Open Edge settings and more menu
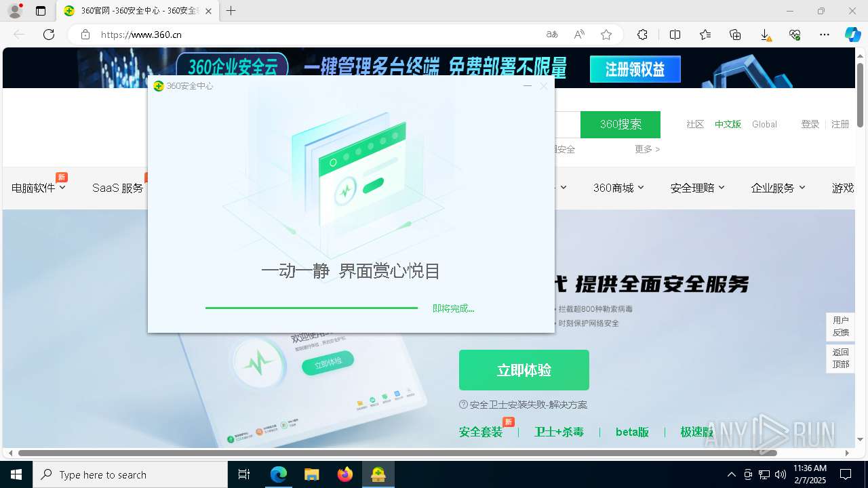Viewport: 868px width, 488px height. 825,35
